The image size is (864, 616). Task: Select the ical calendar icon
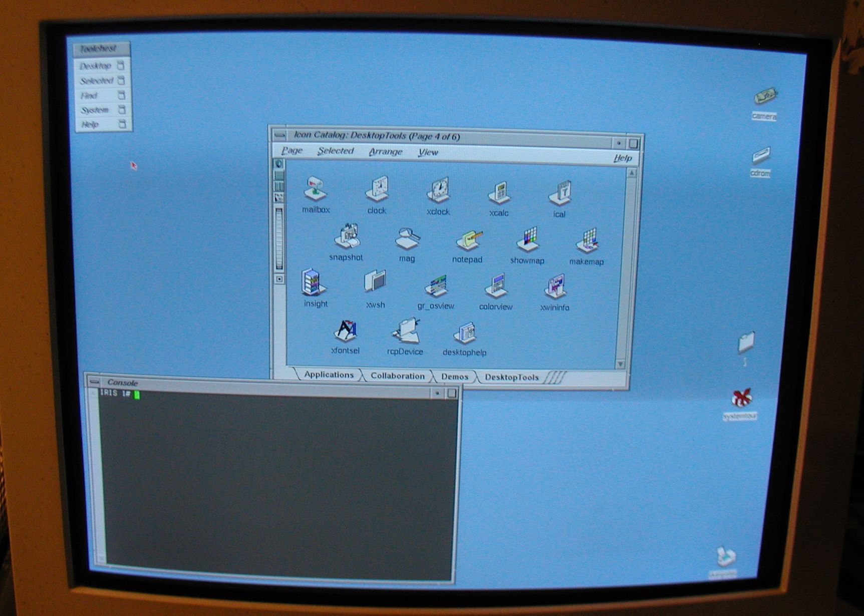(x=559, y=193)
